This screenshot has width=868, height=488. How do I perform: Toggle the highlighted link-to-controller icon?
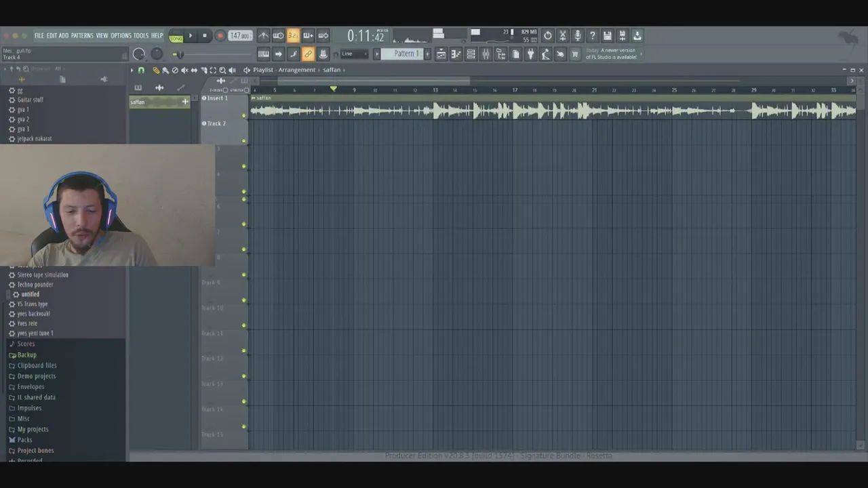(308, 54)
